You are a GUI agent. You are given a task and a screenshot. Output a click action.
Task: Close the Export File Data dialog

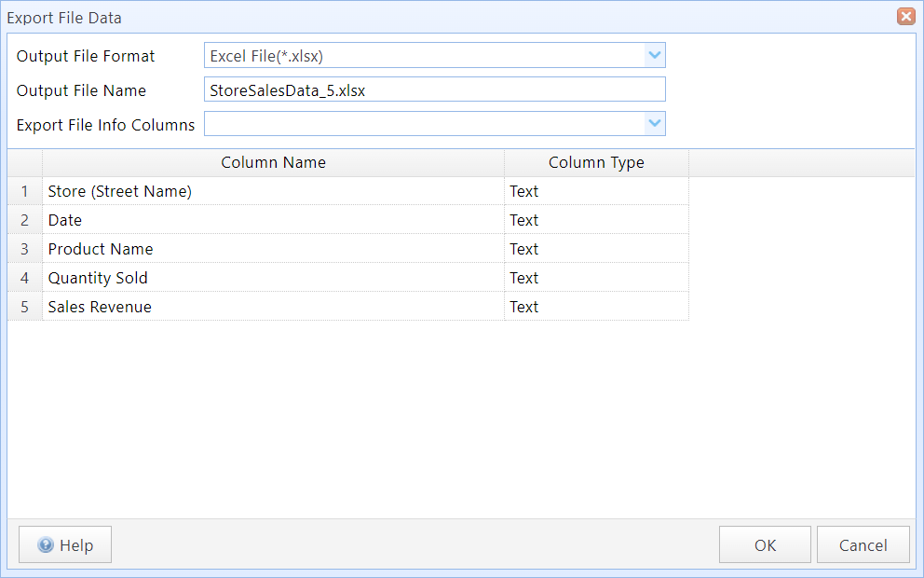coord(905,17)
